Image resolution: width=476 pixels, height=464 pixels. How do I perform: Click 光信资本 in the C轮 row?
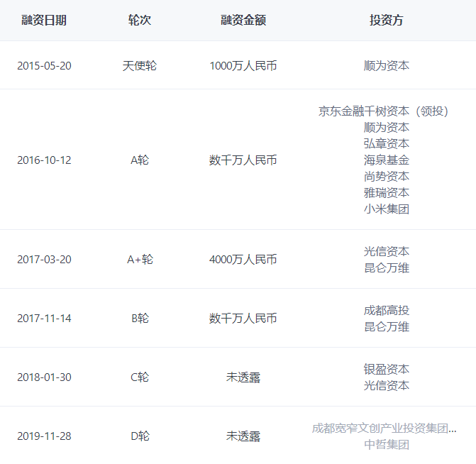387,385
